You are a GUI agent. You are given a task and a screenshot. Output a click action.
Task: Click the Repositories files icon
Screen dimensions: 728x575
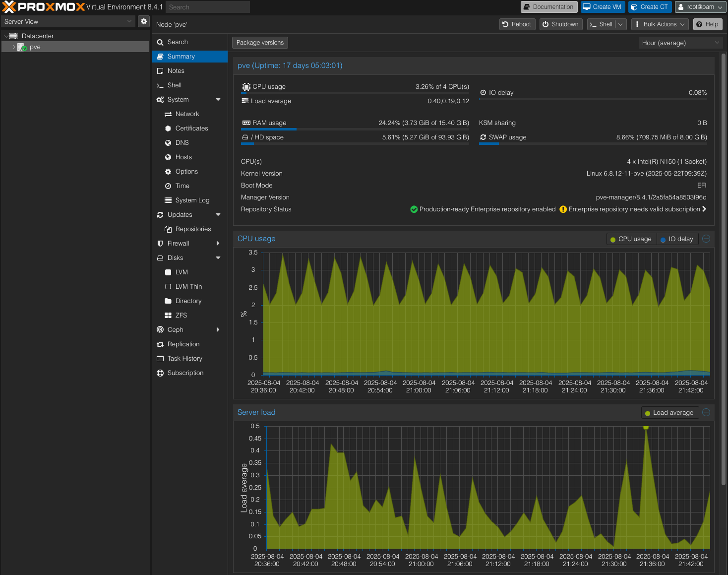[x=168, y=229]
